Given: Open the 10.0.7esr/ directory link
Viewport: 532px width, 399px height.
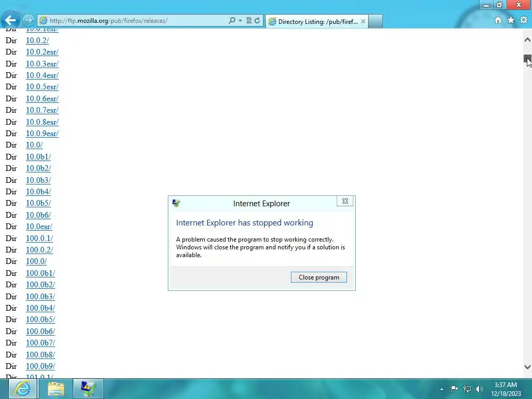Looking at the screenshot, I should (42, 110).
